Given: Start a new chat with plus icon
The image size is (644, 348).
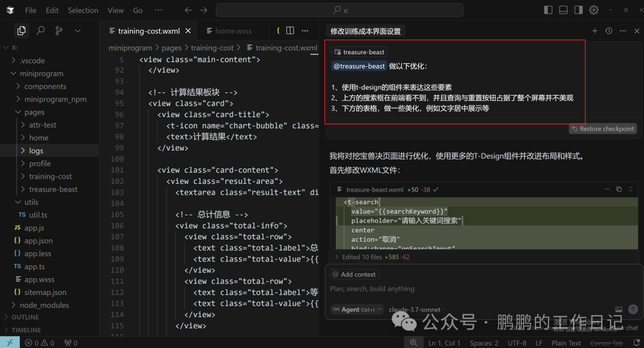Looking at the screenshot, I should [x=595, y=31].
